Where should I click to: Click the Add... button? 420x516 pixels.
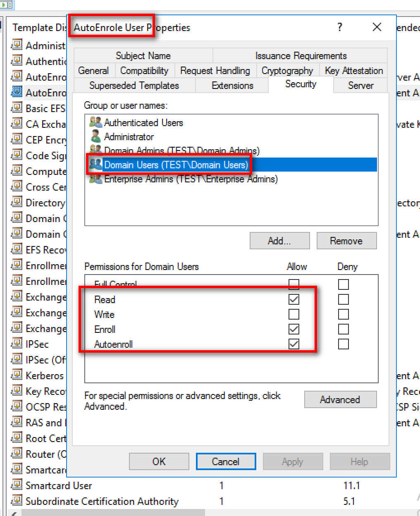click(279, 241)
